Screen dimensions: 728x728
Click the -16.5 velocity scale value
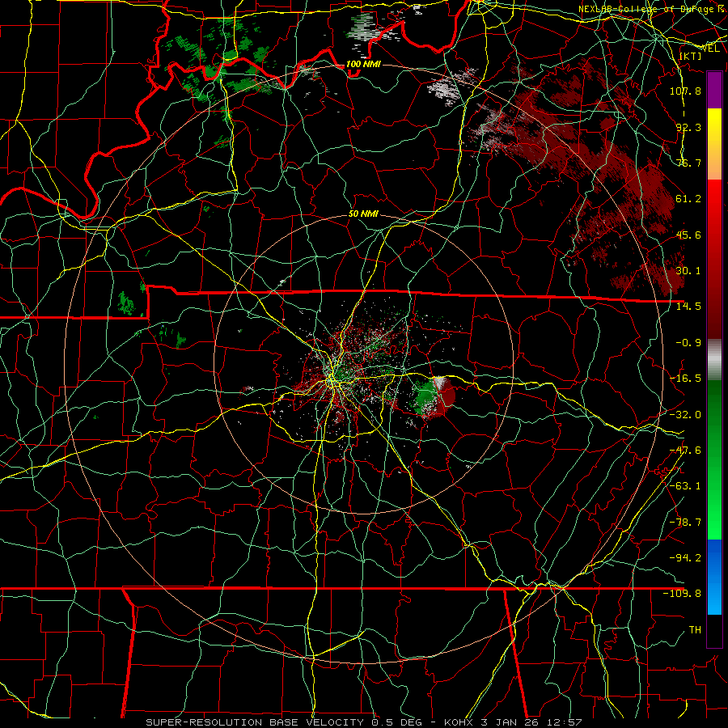685,379
